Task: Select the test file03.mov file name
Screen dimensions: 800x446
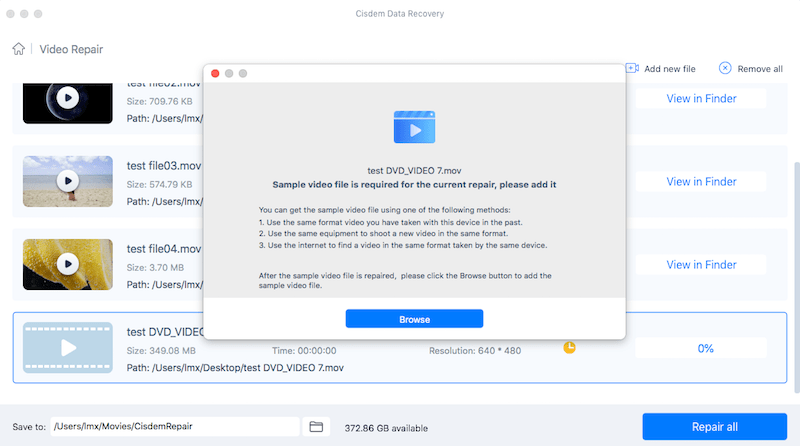Action: coord(164,166)
